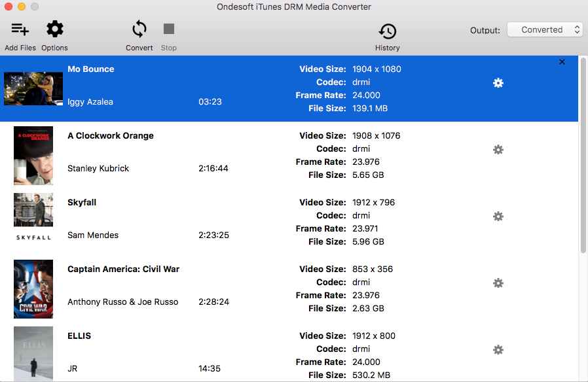Open the History clock icon

point(387,31)
